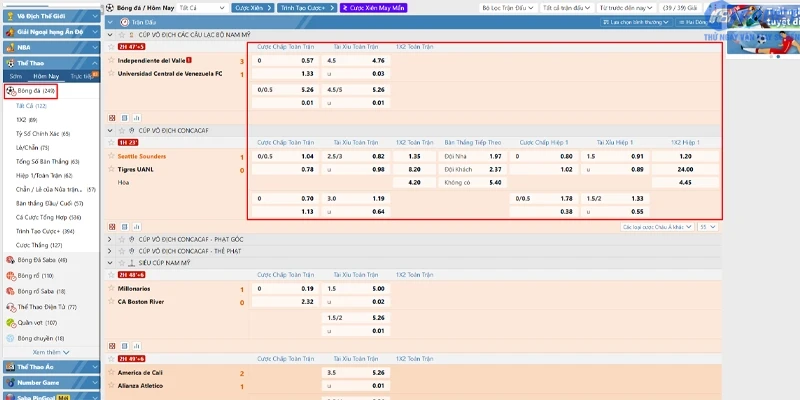Select the Lẻ/Chẵn menu item
The image size is (800, 400).
(33, 147)
